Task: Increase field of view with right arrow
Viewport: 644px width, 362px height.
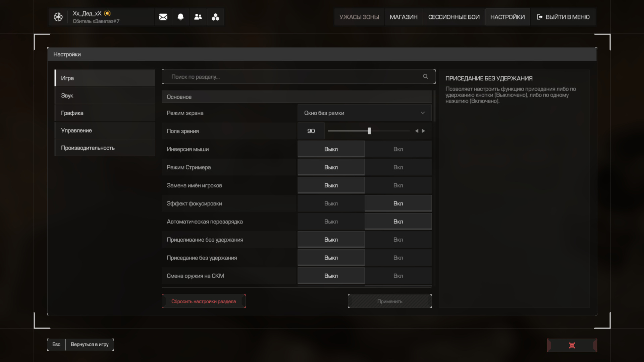Action: [x=424, y=131]
